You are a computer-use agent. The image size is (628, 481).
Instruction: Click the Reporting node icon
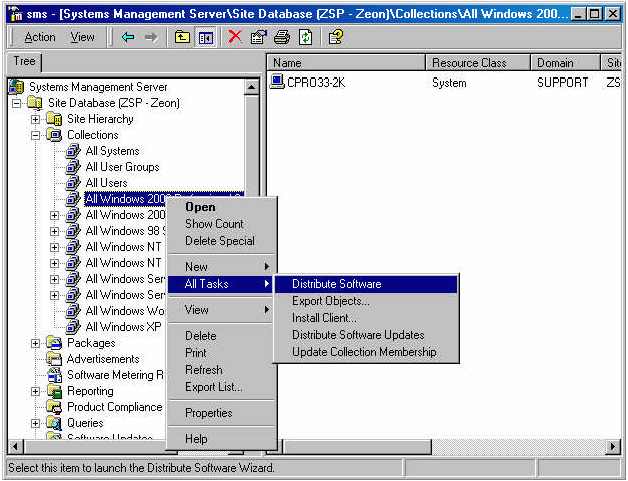point(54,391)
